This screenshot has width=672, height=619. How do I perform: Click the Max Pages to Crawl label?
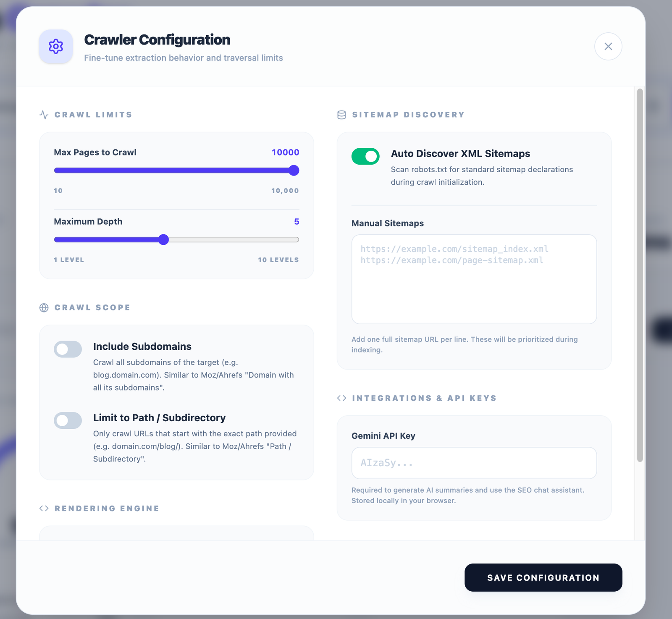(x=95, y=152)
